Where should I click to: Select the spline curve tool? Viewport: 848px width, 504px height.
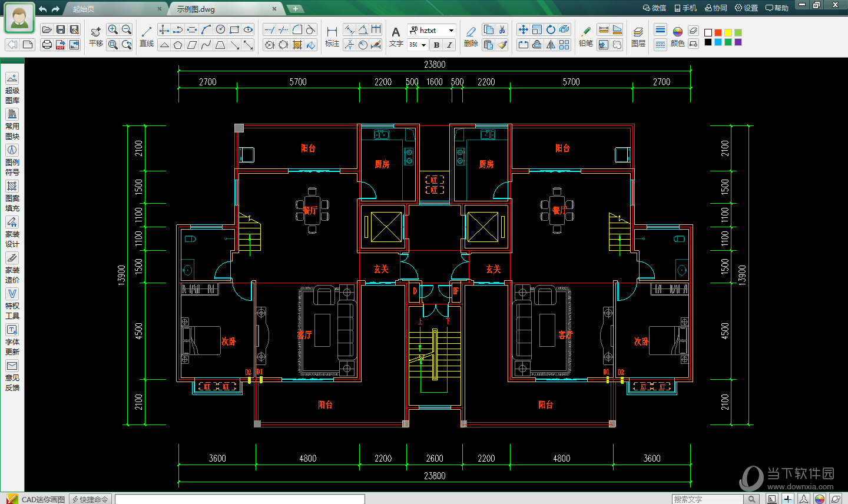206,45
